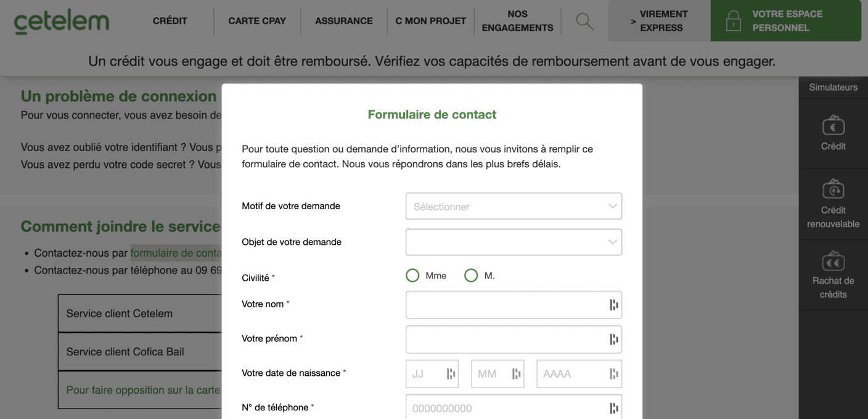Click the Votre date de naissance label
This screenshot has height=419, width=868.
click(293, 373)
